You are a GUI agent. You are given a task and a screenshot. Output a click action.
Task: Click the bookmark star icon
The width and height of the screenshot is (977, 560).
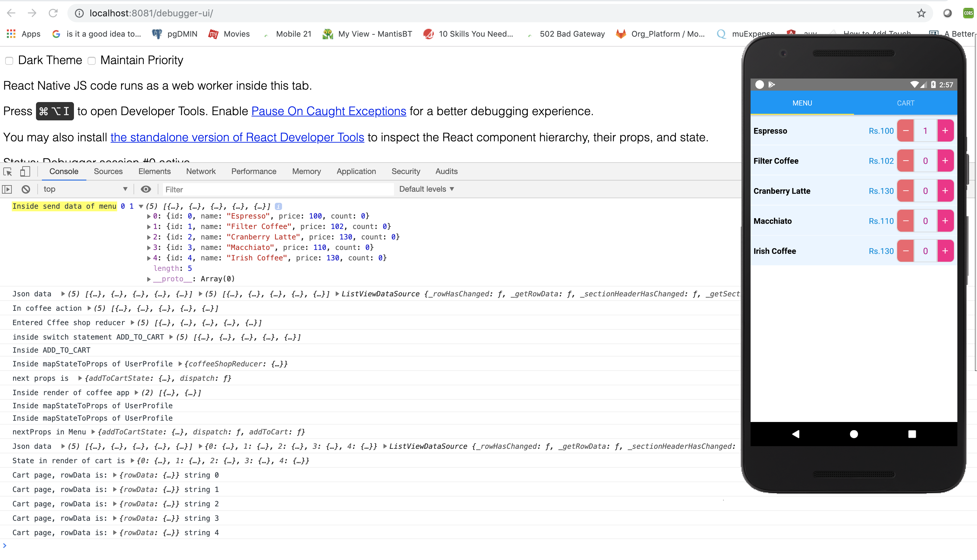[x=921, y=13]
